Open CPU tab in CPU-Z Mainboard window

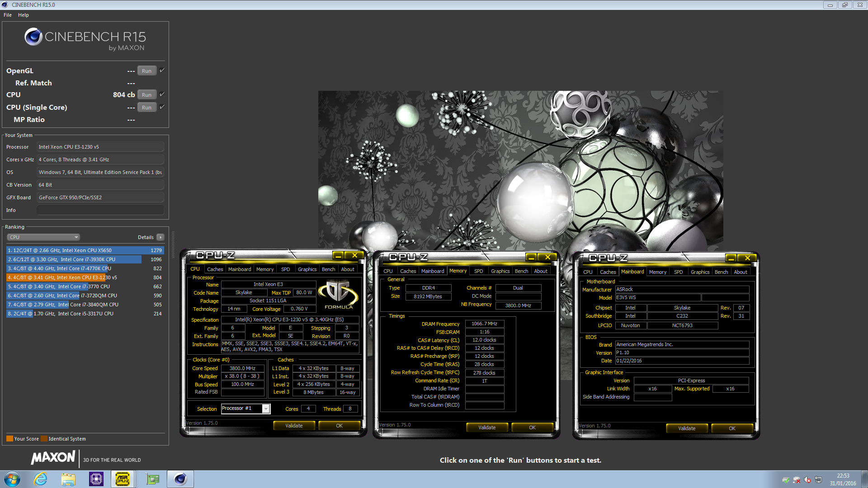(x=588, y=272)
